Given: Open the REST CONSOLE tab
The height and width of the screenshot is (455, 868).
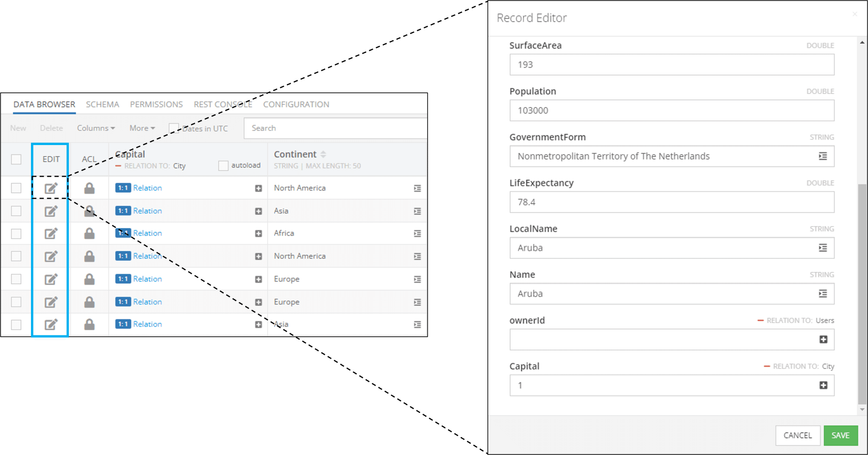Looking at the screenshot, I should [223, 104].
